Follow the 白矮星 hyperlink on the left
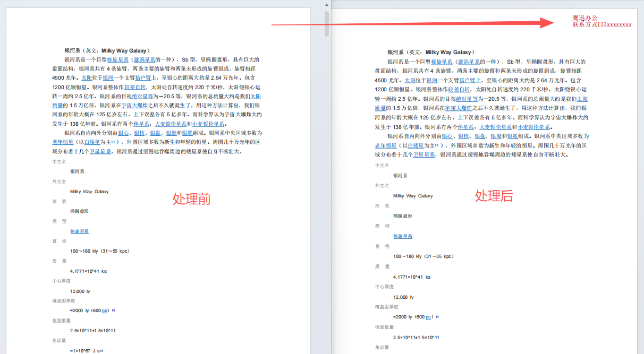 91,141
